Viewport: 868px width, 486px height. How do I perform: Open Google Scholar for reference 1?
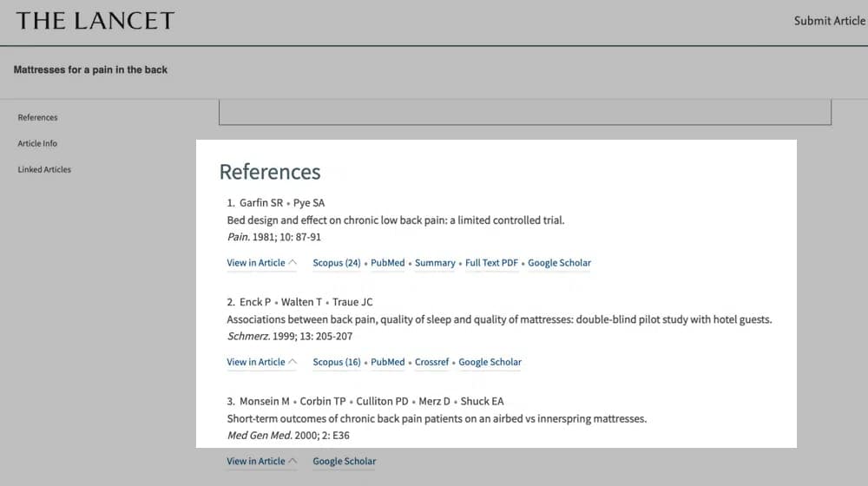559,263
